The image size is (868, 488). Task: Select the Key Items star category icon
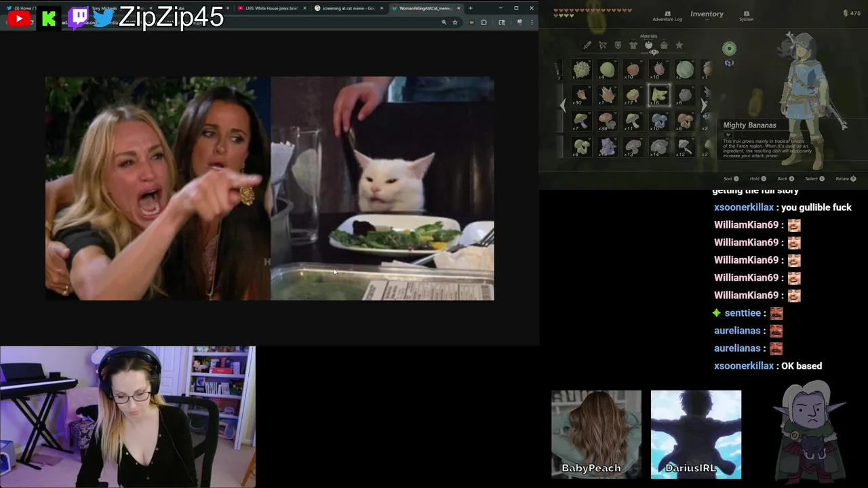(679, 45)
